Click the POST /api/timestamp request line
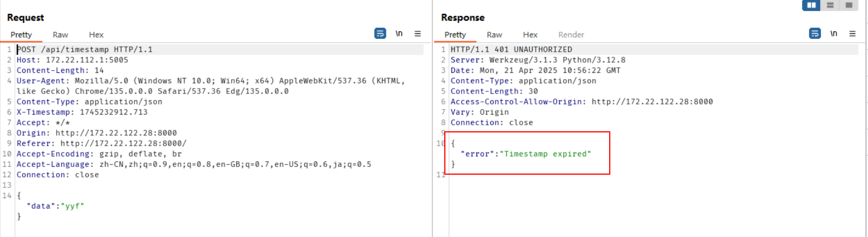Image resolution: width=868 pixels, height=237 pixels. (84, 50)
